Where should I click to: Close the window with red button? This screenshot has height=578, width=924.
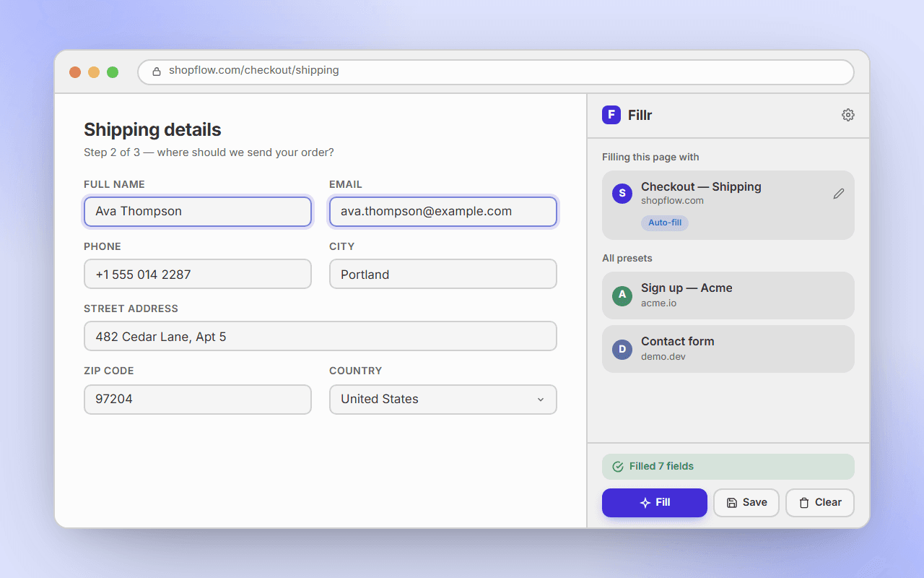tap(75, 72)
